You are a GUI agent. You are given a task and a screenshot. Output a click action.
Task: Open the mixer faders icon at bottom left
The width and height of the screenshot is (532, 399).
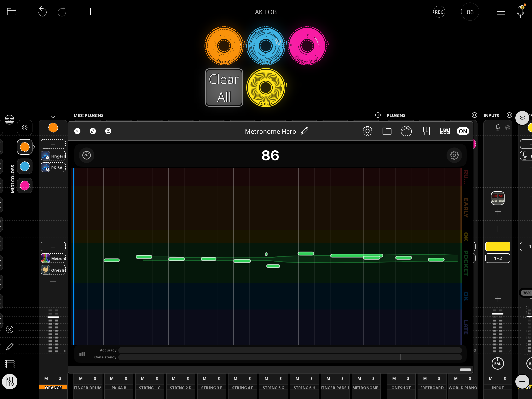tap(10, 381)
